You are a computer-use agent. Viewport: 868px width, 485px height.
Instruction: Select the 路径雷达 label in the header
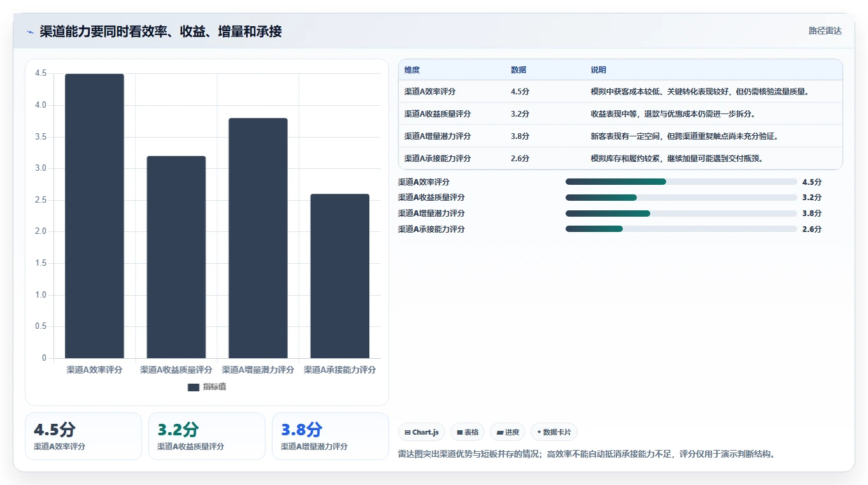coord(825,31)
